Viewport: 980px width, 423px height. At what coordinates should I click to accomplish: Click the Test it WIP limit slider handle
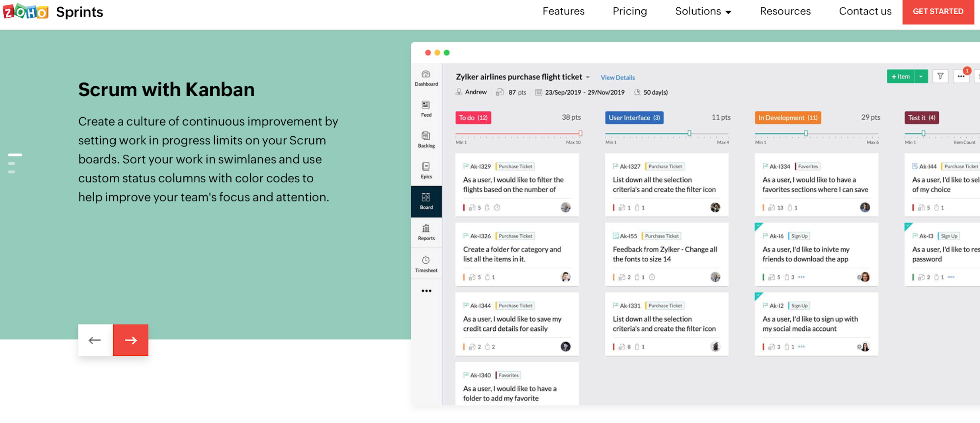tap(923, 133)
